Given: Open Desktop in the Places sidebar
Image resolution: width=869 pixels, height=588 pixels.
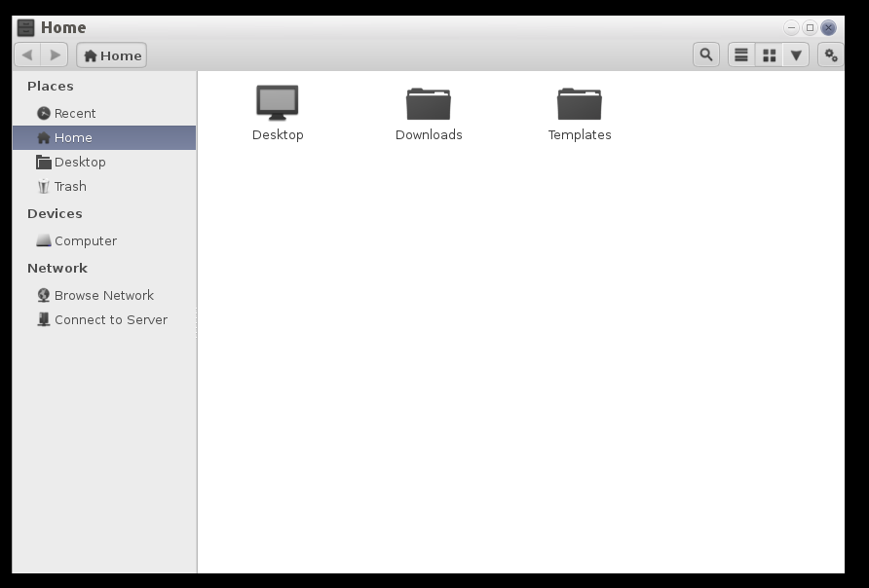Looking at the screenshot, I should pos(104,163).
